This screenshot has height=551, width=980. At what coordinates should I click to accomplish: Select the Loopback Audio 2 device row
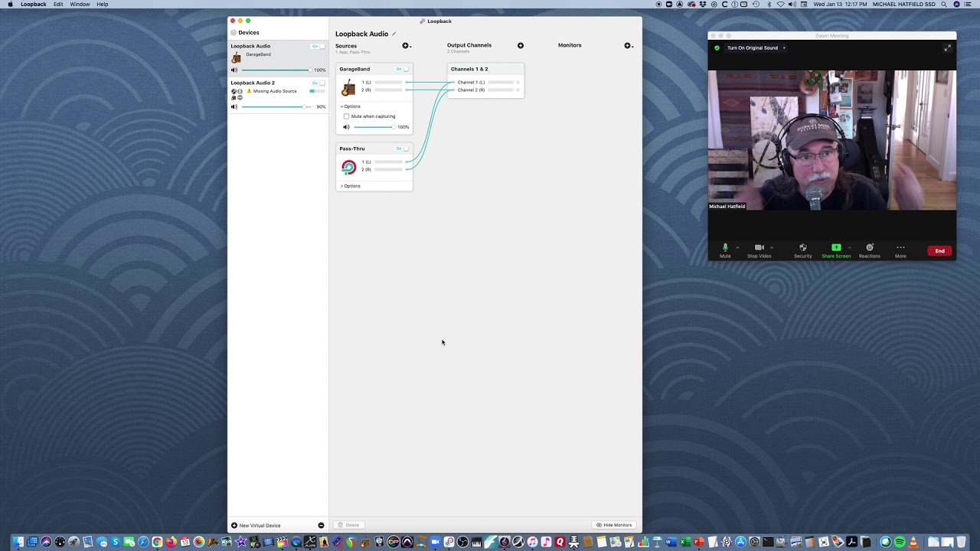278,94
